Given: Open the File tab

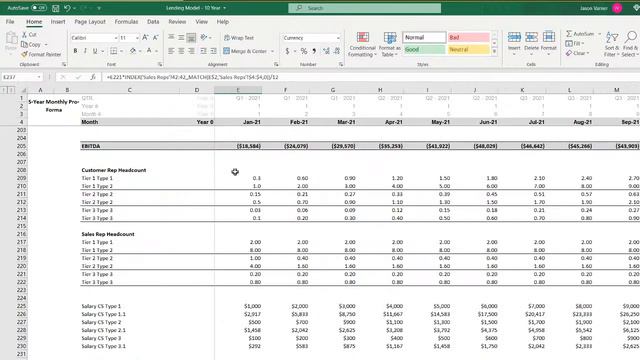Looking at the screenshot, I should (10, 22).
